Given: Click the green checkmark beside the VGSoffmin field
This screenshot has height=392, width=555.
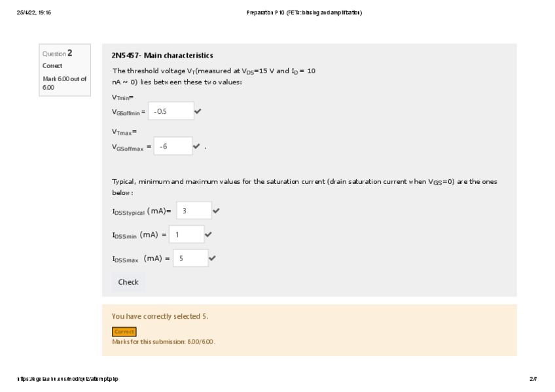Looking at the screenshot, I should (198, 111).
